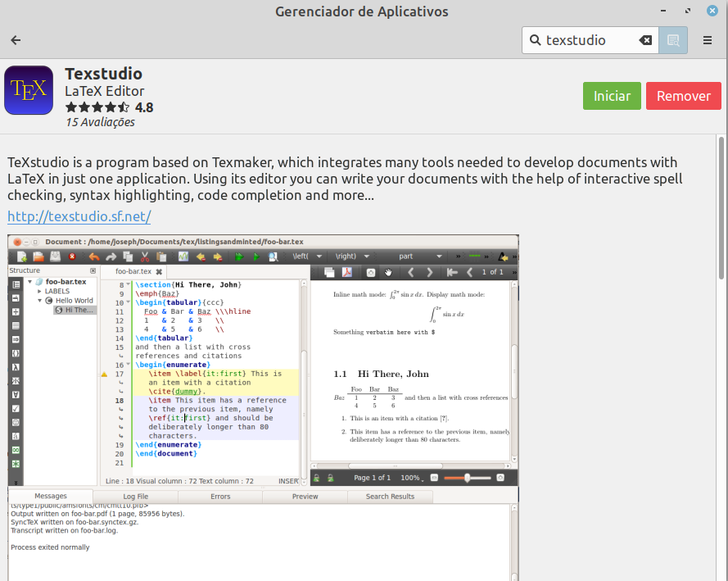Click inside the texstudio search field

tap(590, 40)
